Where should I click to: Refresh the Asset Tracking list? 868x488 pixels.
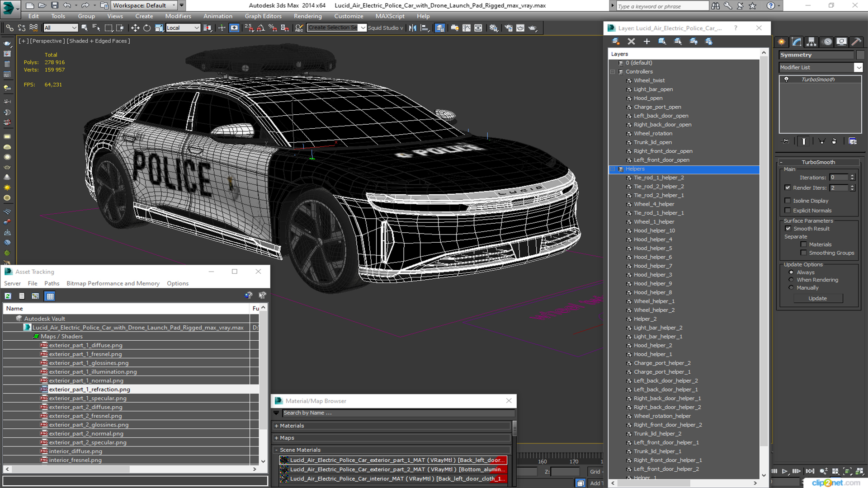8,296
